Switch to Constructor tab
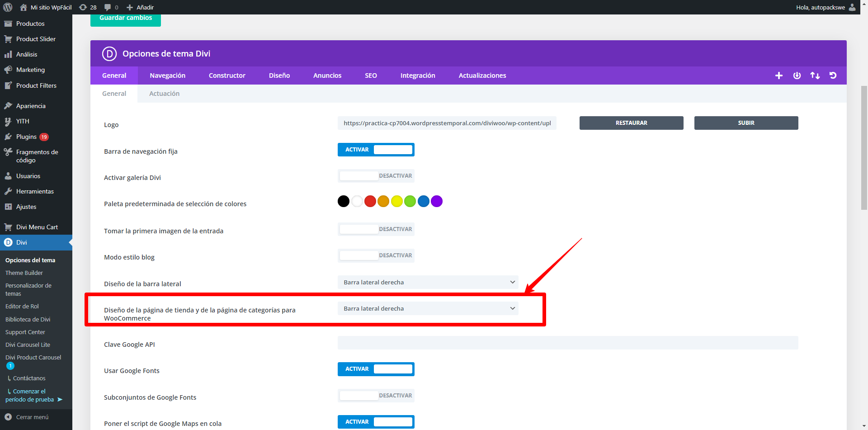The height and width of the screenshot is (430, 868). pos(227,76)
